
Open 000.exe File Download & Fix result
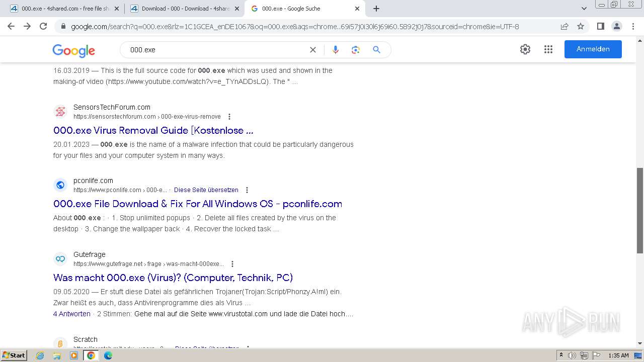pyautogui.click(x=198, y=204)
